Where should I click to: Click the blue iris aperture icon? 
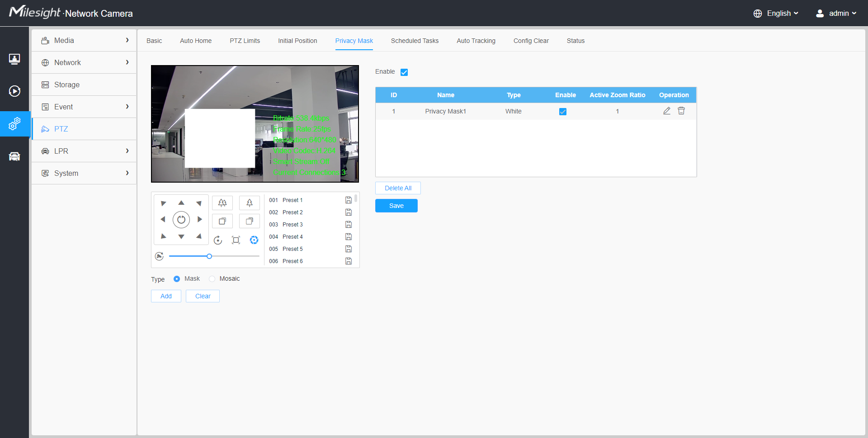[x=254, y=240]
